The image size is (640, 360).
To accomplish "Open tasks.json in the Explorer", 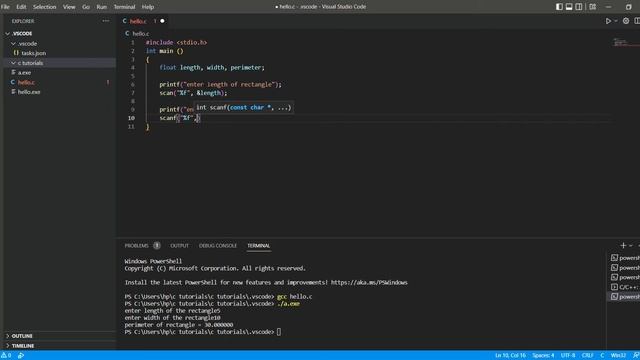I will (x=33, y=53).
